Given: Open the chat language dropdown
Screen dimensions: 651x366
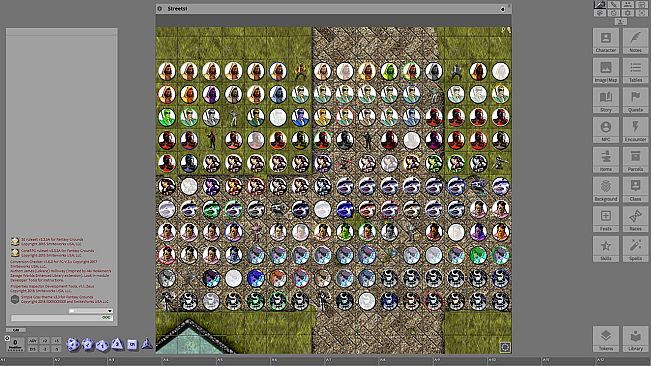Looking at the screenshot, I should (91, 311).
